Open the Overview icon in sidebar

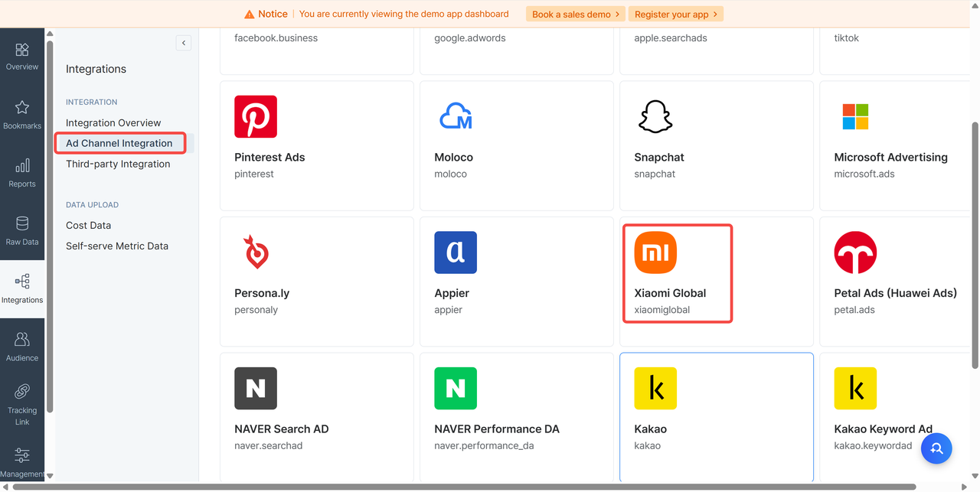tap(22, 51)
